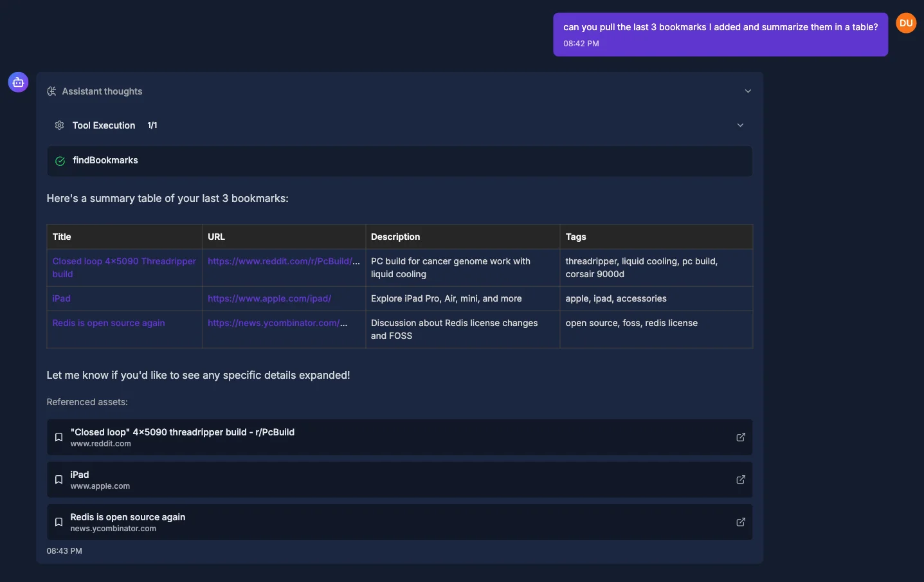Screen dimensions: 924x582
Task: Open the apple.com/ipad URL link
Action: point(269,298)
